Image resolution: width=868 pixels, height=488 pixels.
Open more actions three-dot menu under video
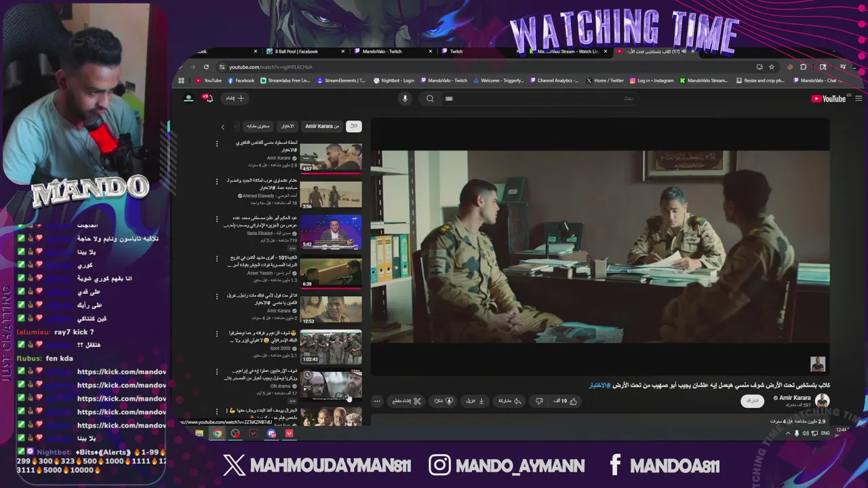pyautogui.click(x=377, y=401)
